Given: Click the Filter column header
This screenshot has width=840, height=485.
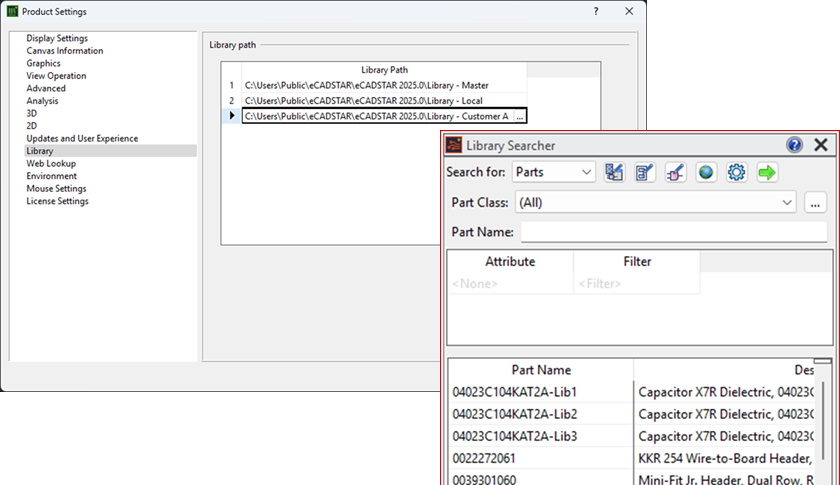Looking at the screenshot, I should [x=636, y=262].
